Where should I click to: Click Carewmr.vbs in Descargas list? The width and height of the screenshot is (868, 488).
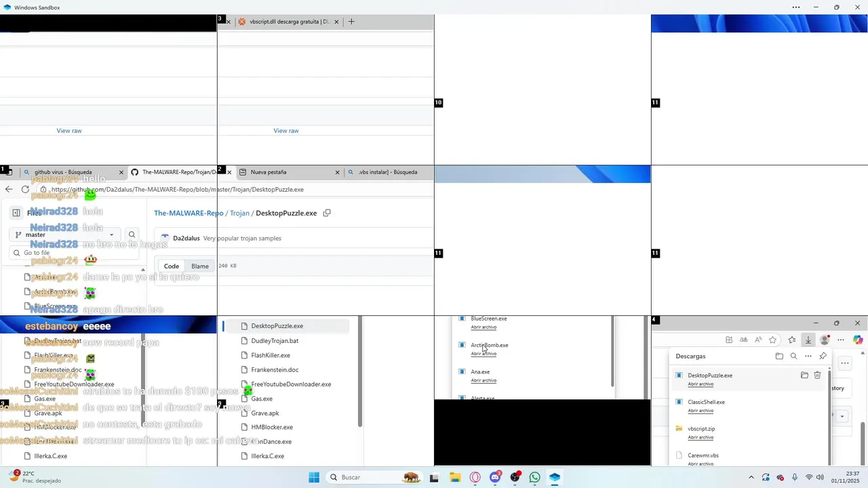pos(703,455)
